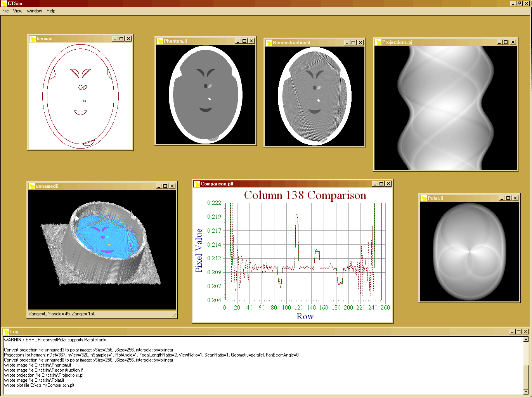Maximize the Comparison.plt plot window
Screen dimensions: 532x398
381,184
